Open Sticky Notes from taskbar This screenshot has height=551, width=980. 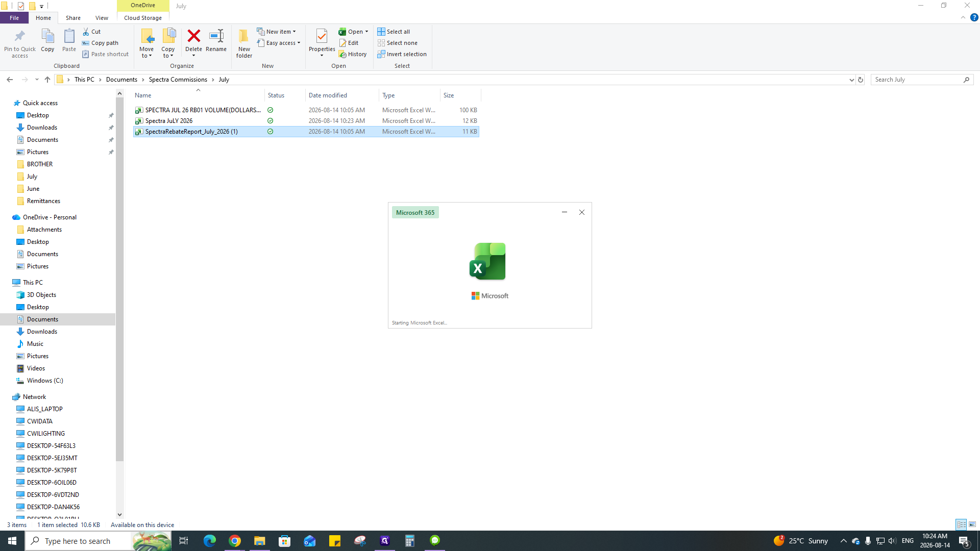[335, 541]
